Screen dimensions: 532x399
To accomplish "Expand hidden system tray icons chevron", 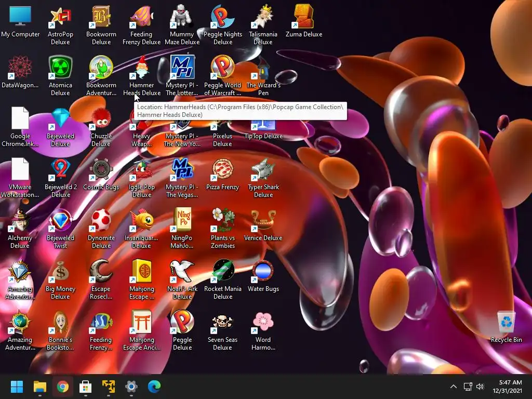I will click(x=453, y=387).
